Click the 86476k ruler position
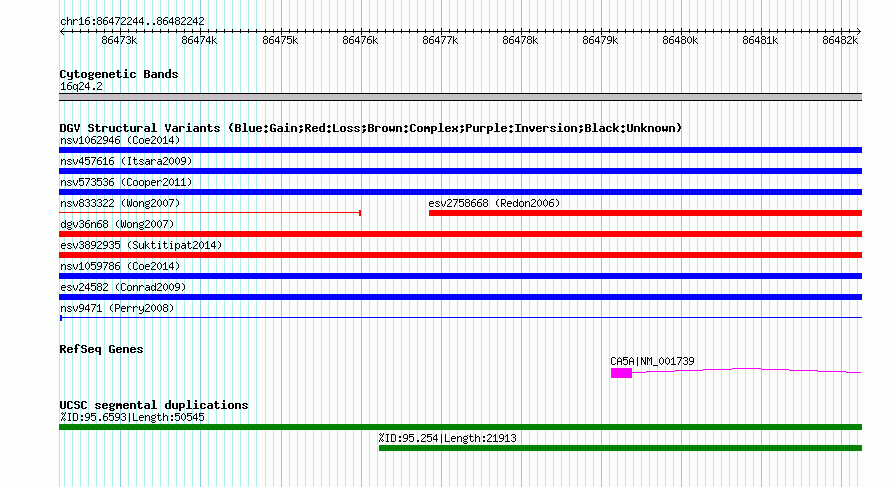The height and width of the screenshot is (487, 890). pos(360,40)
